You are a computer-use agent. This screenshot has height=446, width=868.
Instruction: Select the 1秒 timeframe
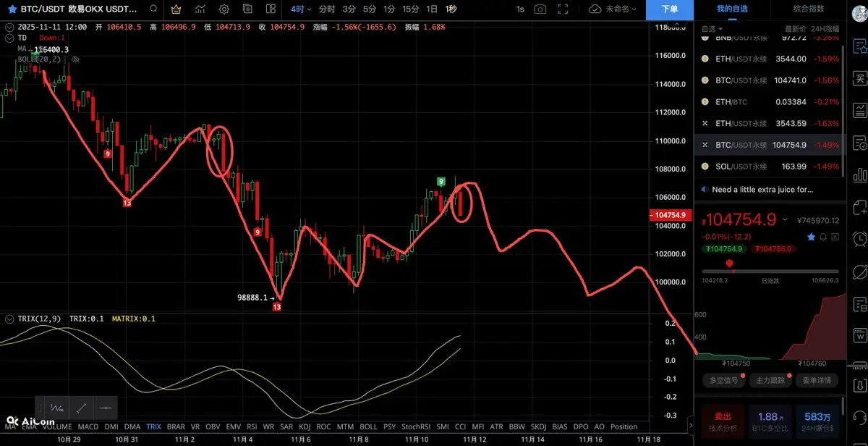pyautogui.click(x=451, y=9)
